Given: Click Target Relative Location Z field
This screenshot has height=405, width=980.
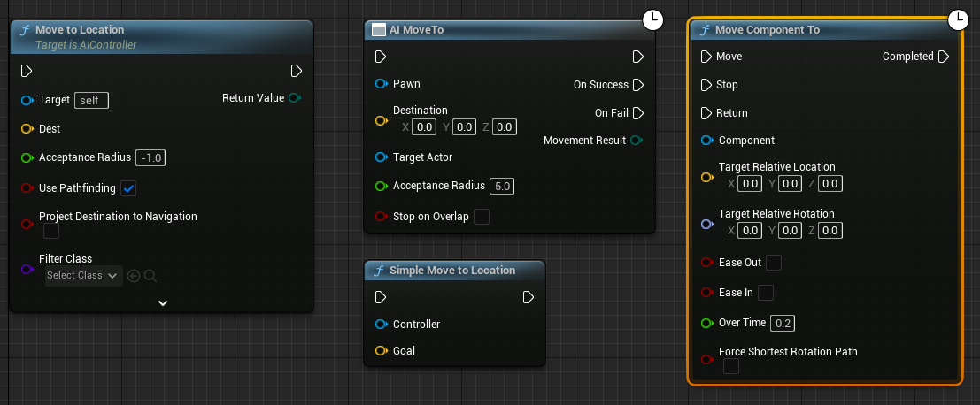Looking at the screenshot, I should [x=830, y=183].
